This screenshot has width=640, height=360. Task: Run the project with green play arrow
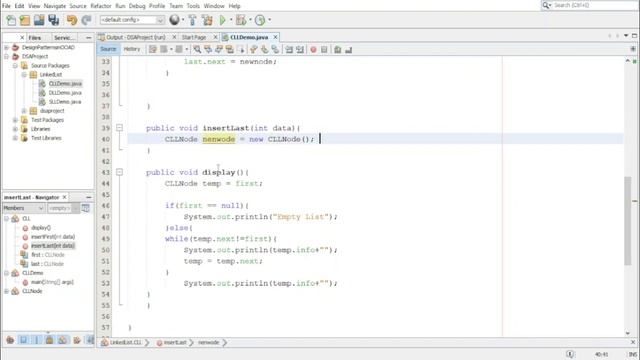click(222, 20)
